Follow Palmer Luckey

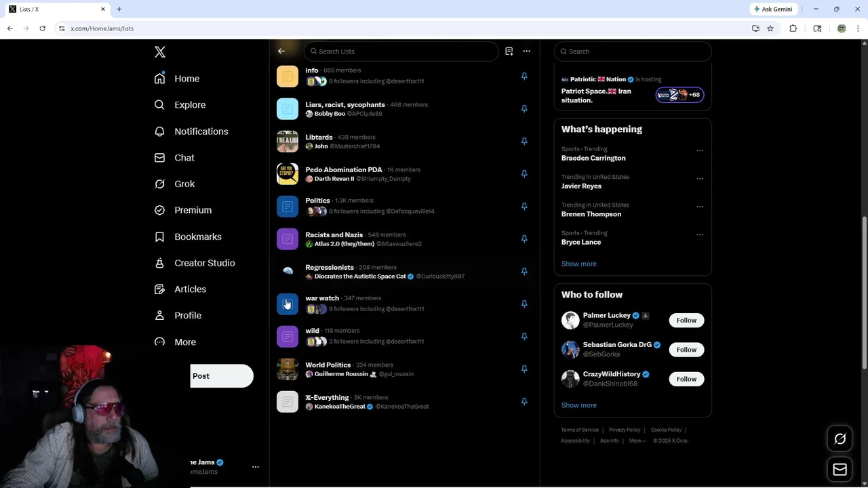coord(686,320)
